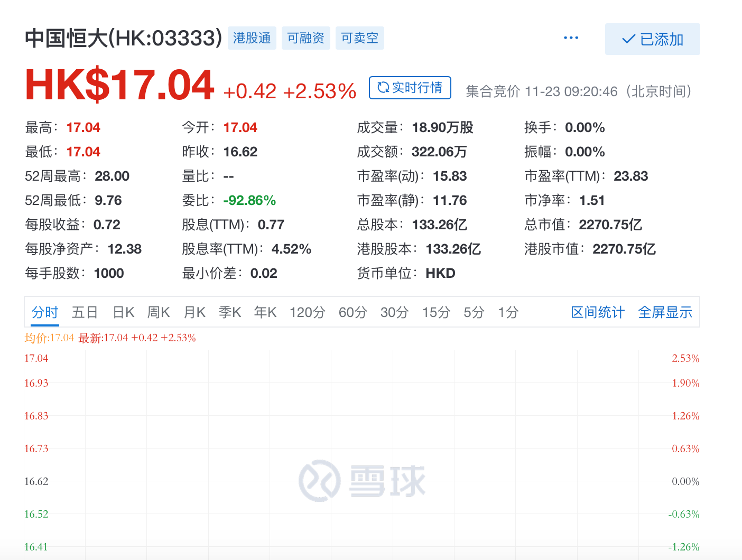This screenshot has width=742, height=560.
Task: Click the 港股通 tag
Action: 252,38
